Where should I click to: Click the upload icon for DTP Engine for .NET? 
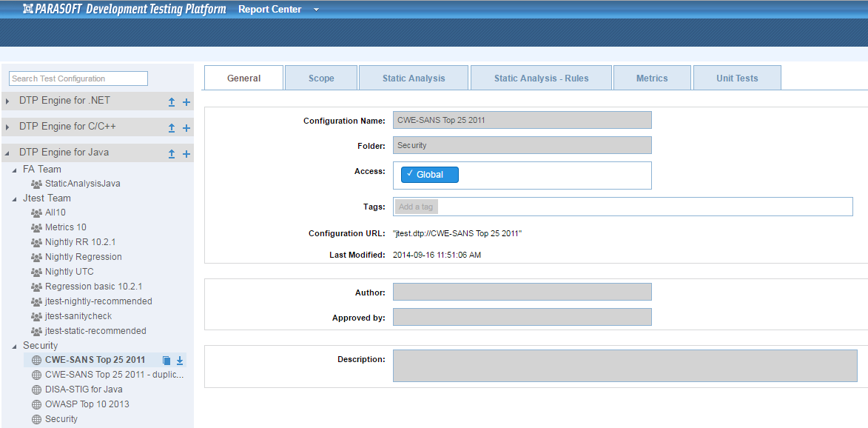[x=172, y=102]
